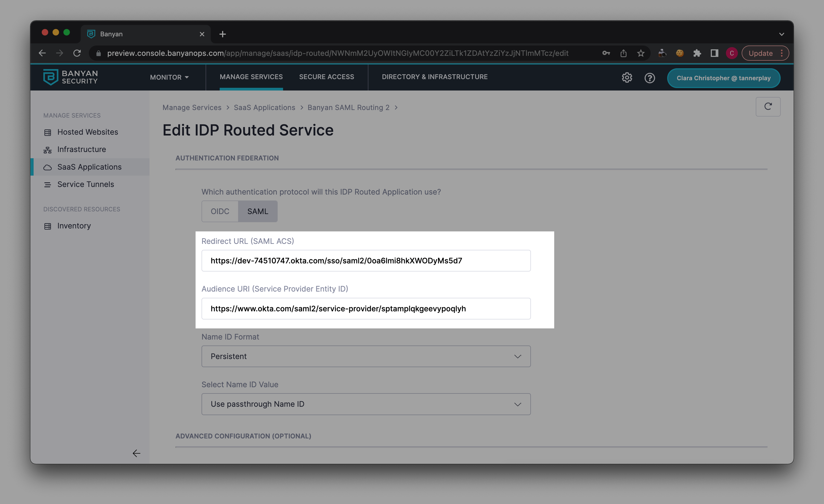Click Clara Christopher @ tannerplay button
The width and height of the screenshot is (824, 504).
(x=723, y=78)
